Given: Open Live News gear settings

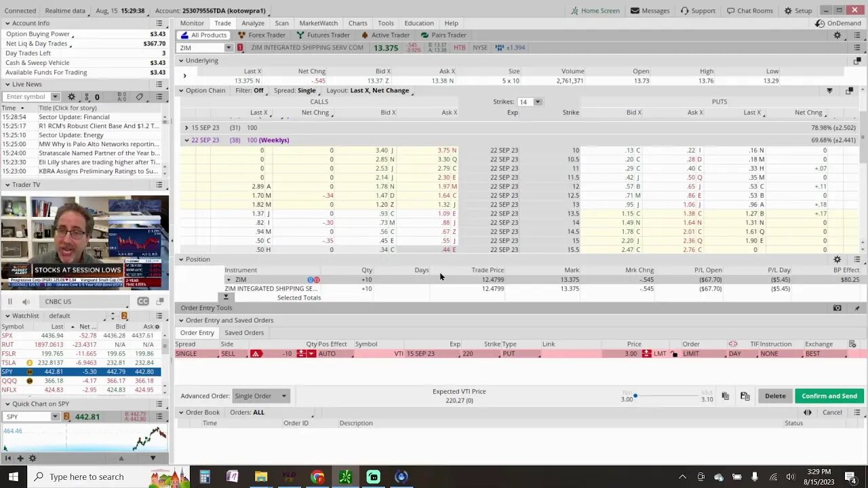Looking at the screenshot, I should tap(71, 97).
